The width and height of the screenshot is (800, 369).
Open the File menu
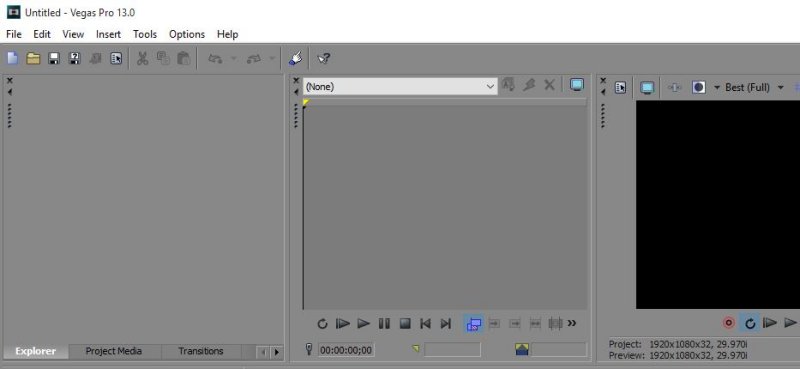pos(14,34)
